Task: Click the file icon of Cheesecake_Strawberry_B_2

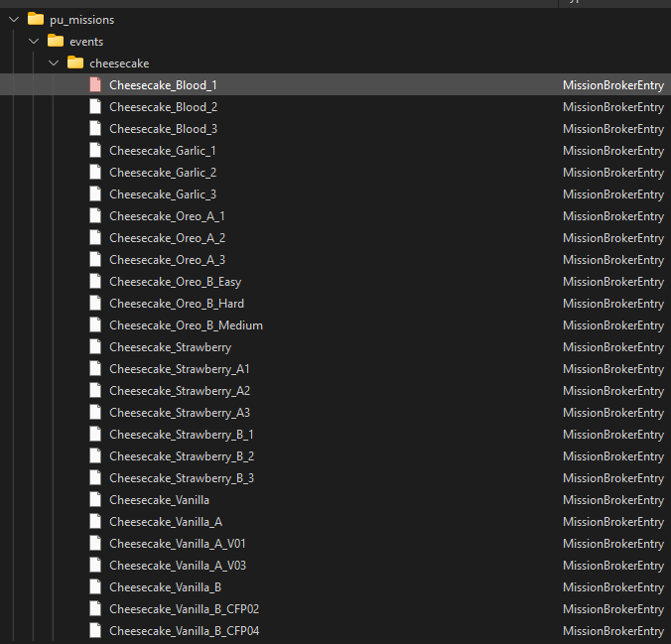Action: (95, 455)
